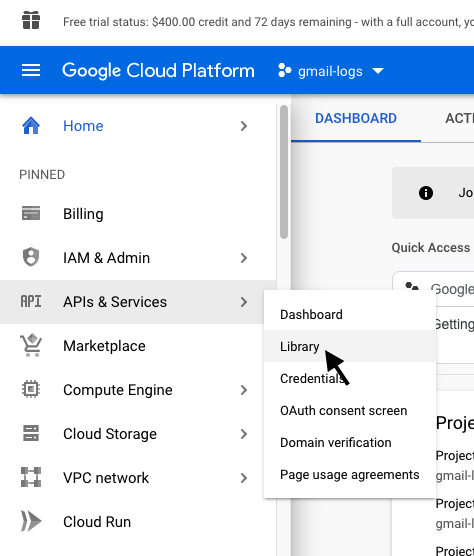Expand the VPC network submenu chevron
Viewport: 474px width, 556px height.
click(244, 478)
